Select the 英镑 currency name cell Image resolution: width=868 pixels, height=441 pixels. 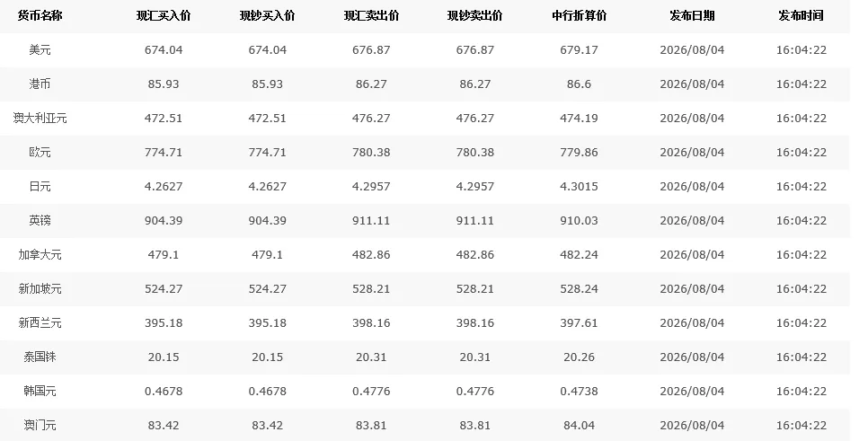coord(40,221)
